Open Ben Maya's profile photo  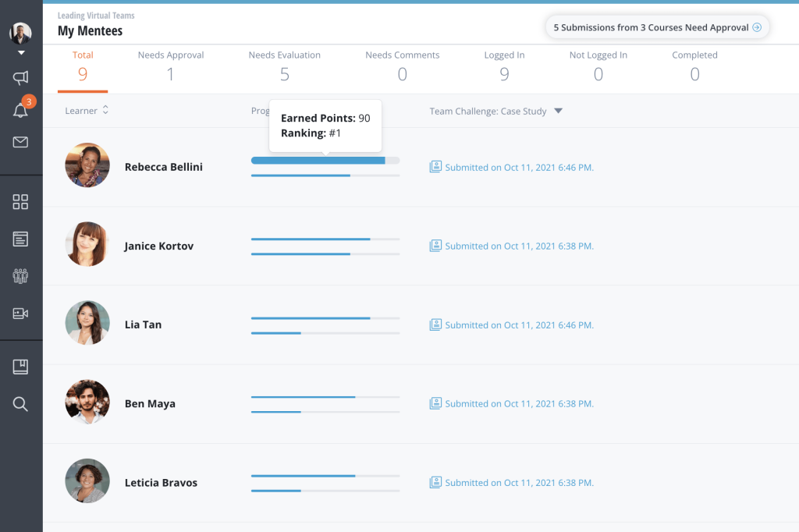(87, 402)
